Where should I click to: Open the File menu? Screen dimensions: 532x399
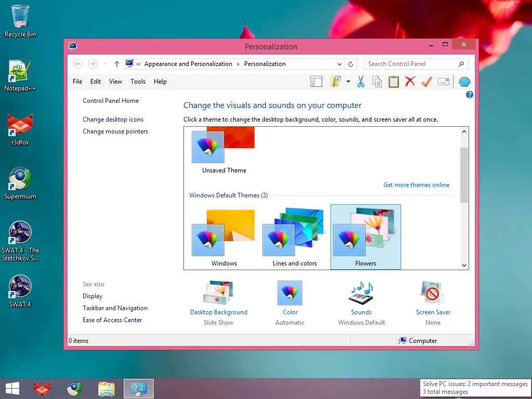click(77, 82)
